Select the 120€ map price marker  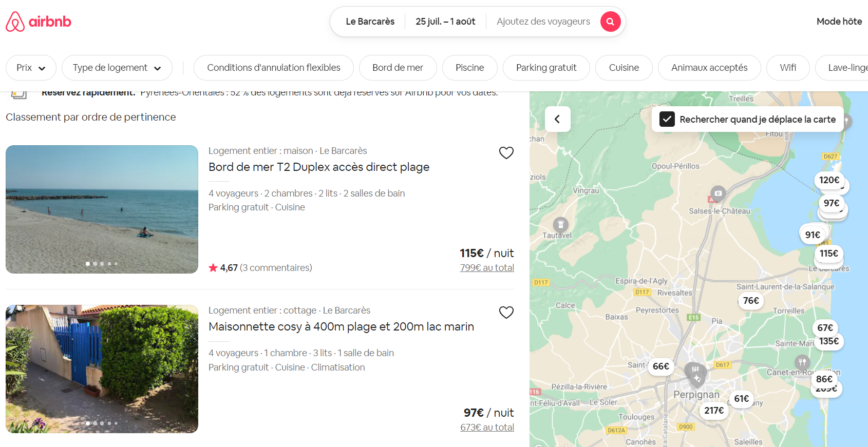click(x=829, y=180)
